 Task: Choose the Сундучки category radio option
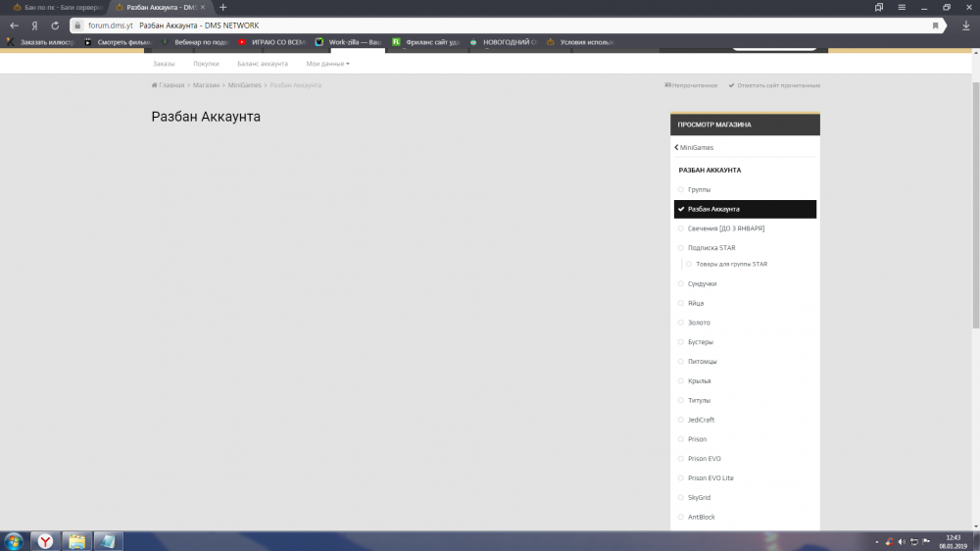pyautogui.click(x=680, y=283)
